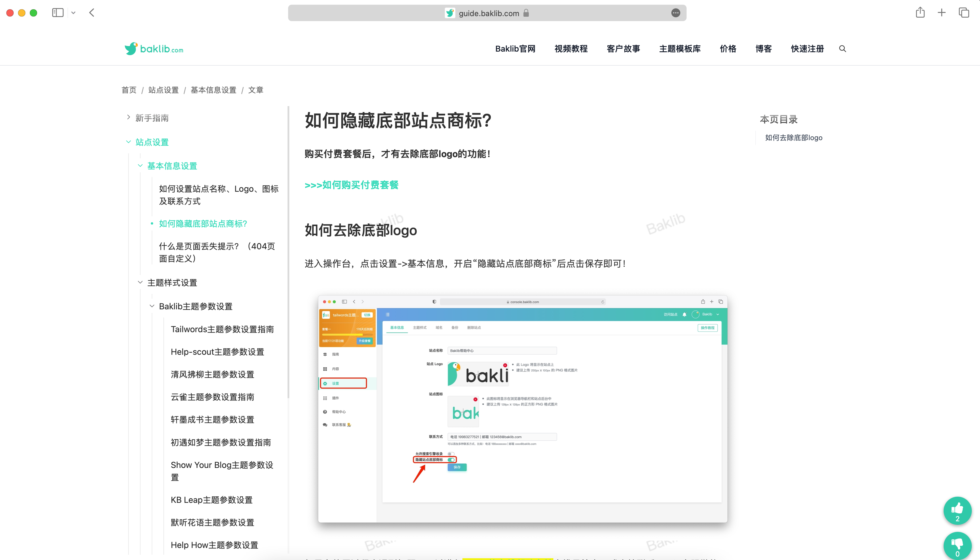Click the thumbs-down dislike button

point(957,546)
